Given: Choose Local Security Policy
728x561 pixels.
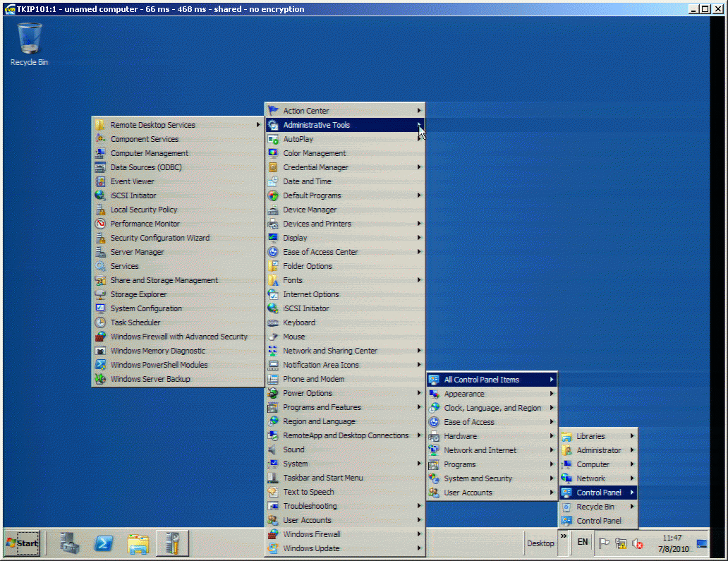Looking at the screenshot, I should click(x=178, y=210).
